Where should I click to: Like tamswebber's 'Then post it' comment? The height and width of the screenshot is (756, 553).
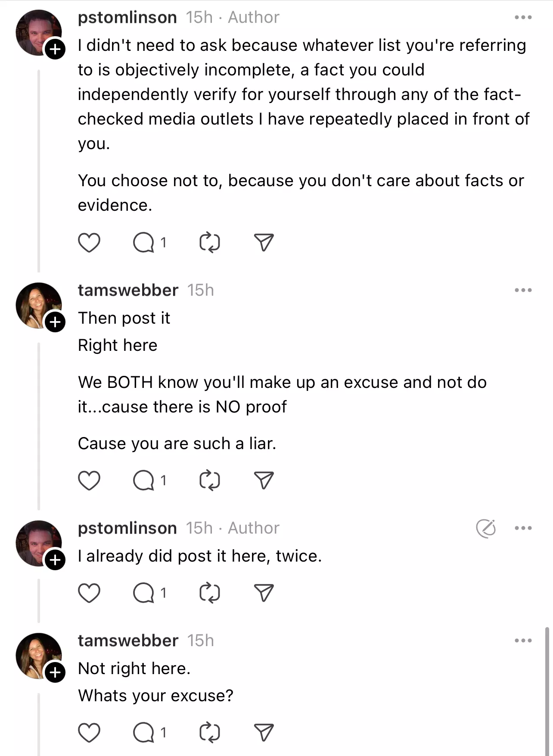pyautogui.click(x=89, y=480)
